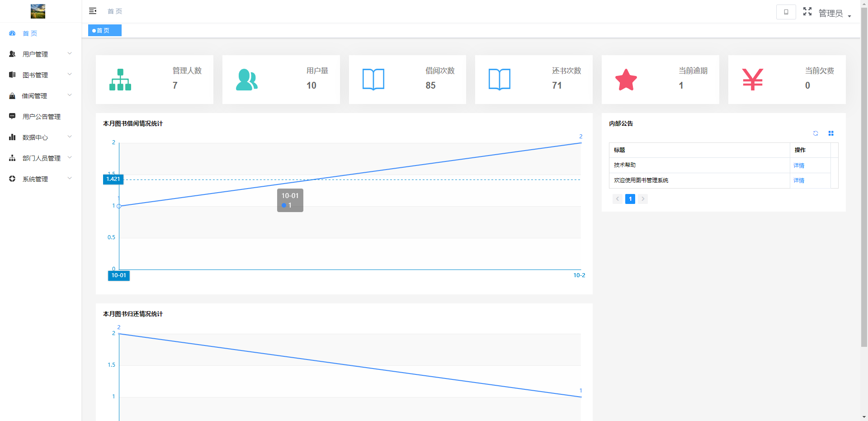
Task: Refresh the 内部公告 table
Action: coord(815,133)
